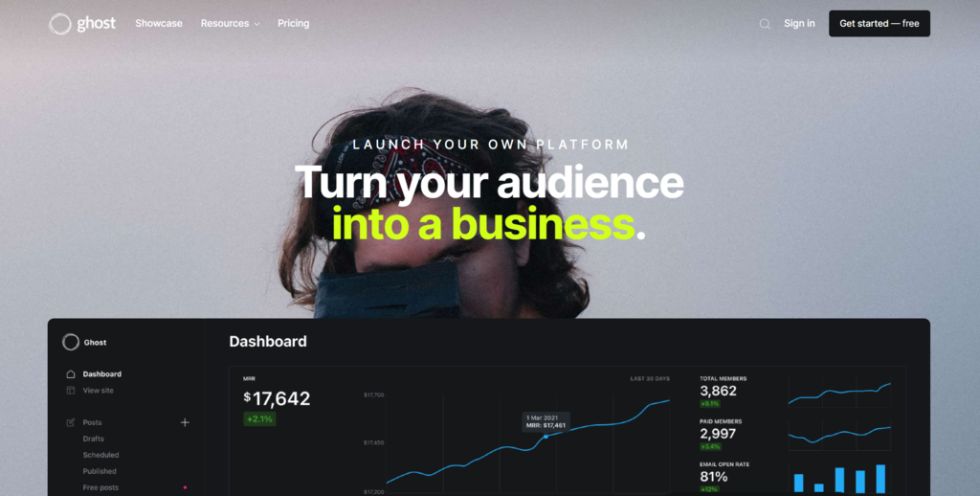Click the +2.1% MRR growth badge
The height and width of the screenshot is (496, 980).
(x=259, y=419)
